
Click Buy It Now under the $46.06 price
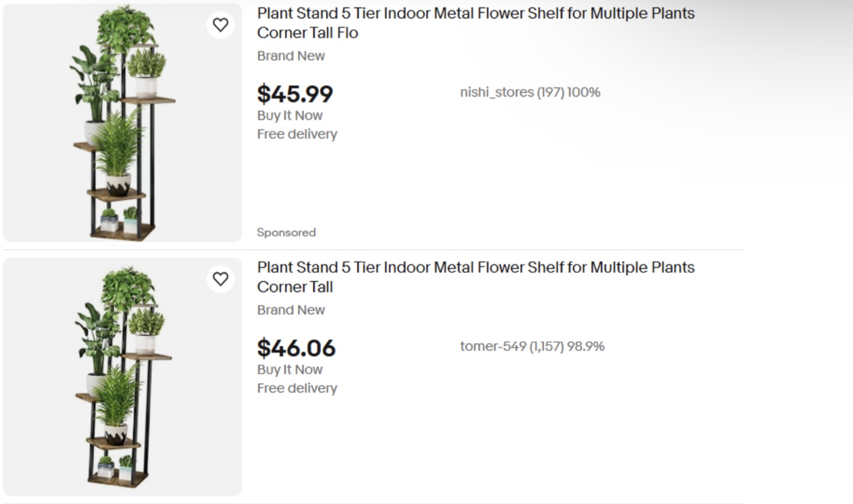289,369
